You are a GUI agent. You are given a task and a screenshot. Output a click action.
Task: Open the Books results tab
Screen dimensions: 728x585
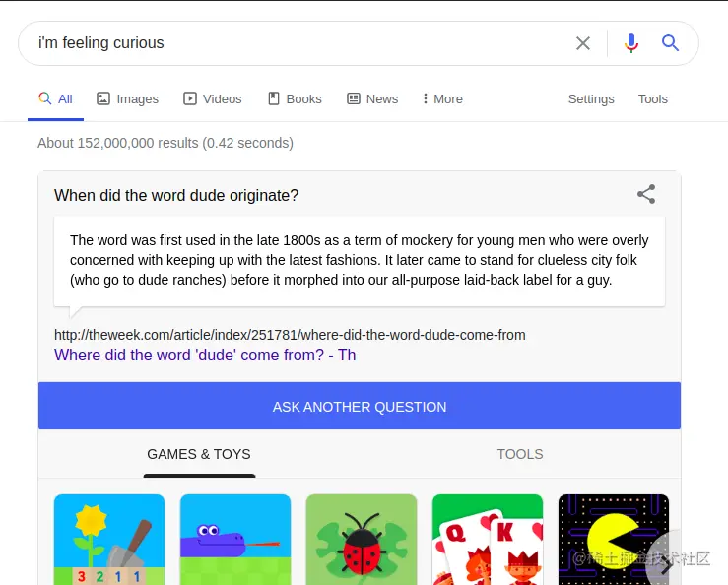click(x=295, y=98)
